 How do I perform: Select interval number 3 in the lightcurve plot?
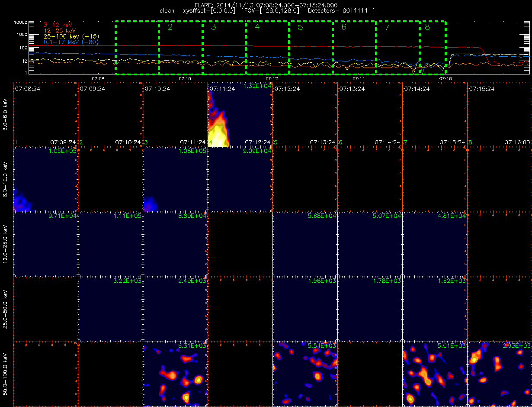[224, 47]
